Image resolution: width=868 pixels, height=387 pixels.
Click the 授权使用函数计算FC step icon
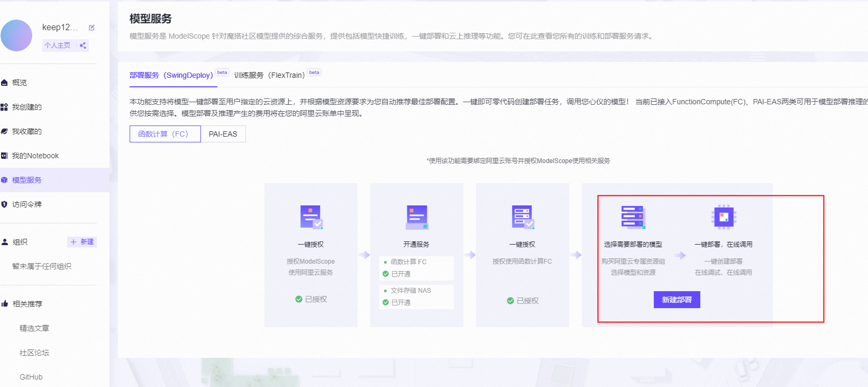click(x=523, y=217)
